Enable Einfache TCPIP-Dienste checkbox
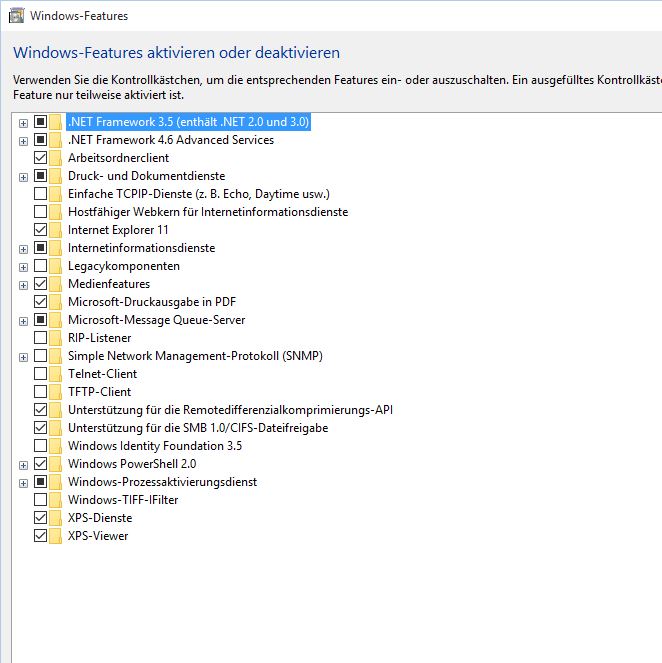The width and height of the screenshot is (662, 663). (41, 194)
